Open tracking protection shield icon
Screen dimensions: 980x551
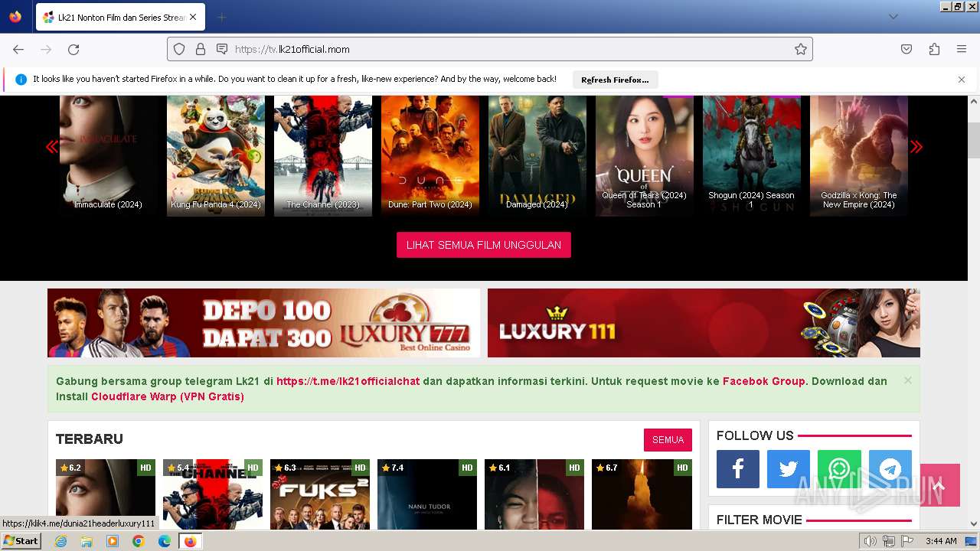(x=179, y=49)
